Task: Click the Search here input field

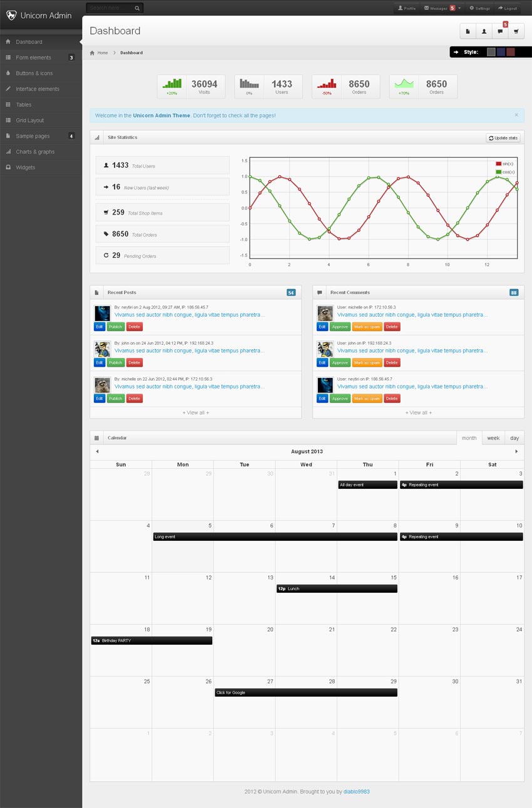Action: (110, 8)
